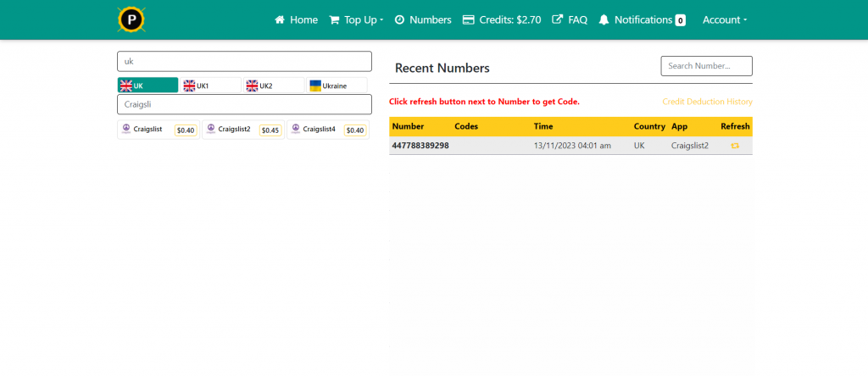Click the home icon in navbar
The image size is (868, 376).
pos(280,20)
